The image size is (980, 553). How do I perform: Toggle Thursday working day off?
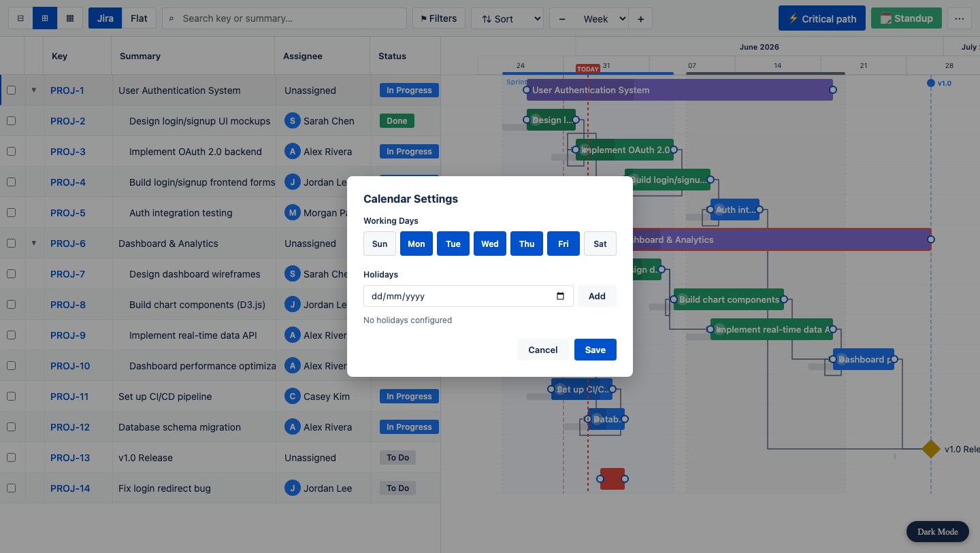coord(527,244)
